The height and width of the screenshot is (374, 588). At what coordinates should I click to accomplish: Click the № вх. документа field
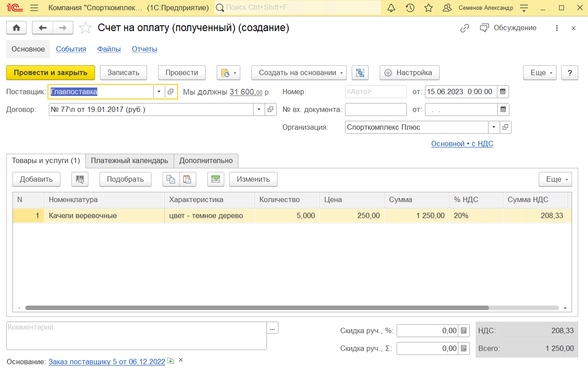point(376,109)
